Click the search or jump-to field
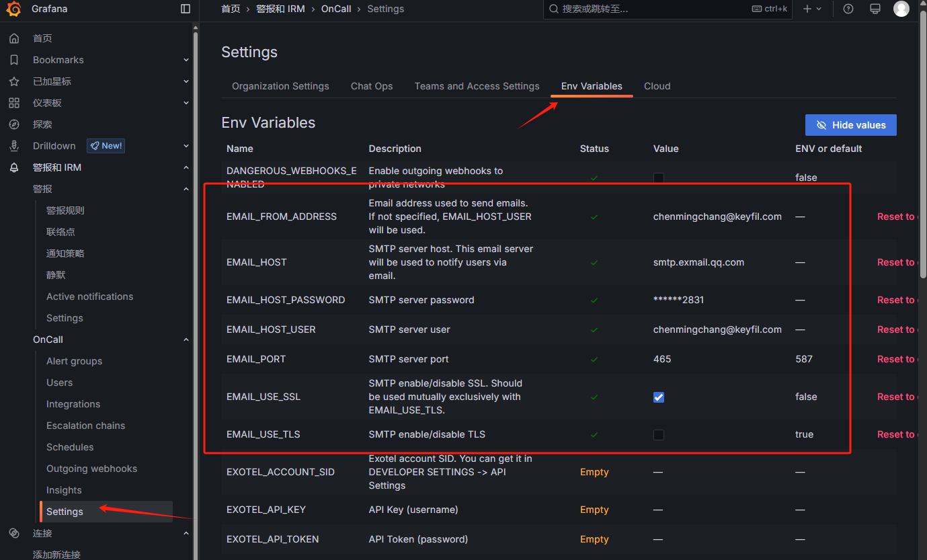 (x=668, y=9)
